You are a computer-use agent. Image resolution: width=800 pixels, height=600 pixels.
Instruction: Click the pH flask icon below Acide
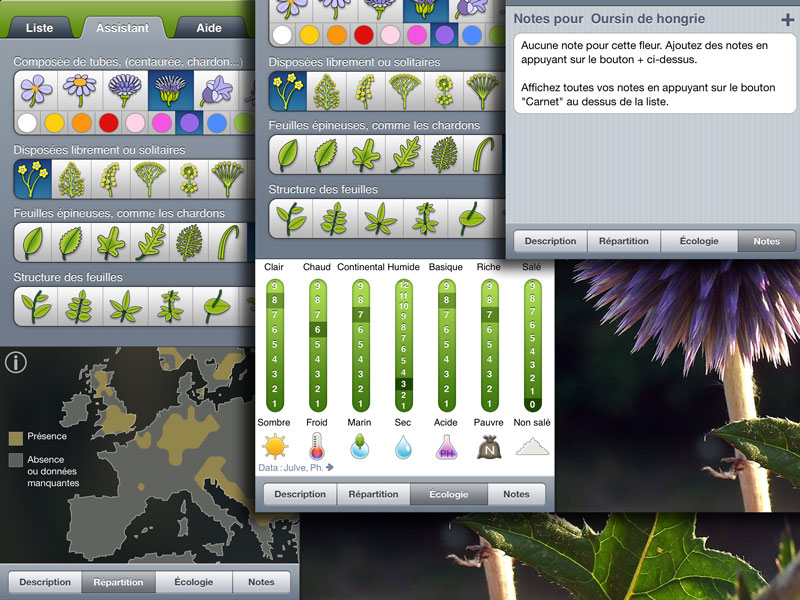[446, 447]
